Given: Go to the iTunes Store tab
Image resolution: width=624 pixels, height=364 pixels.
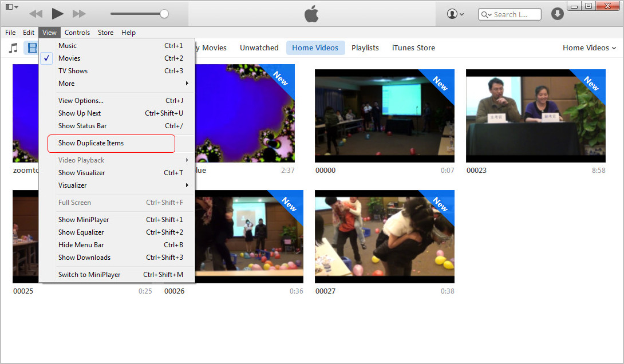Looking at the screenshot, I should (413, 48).
